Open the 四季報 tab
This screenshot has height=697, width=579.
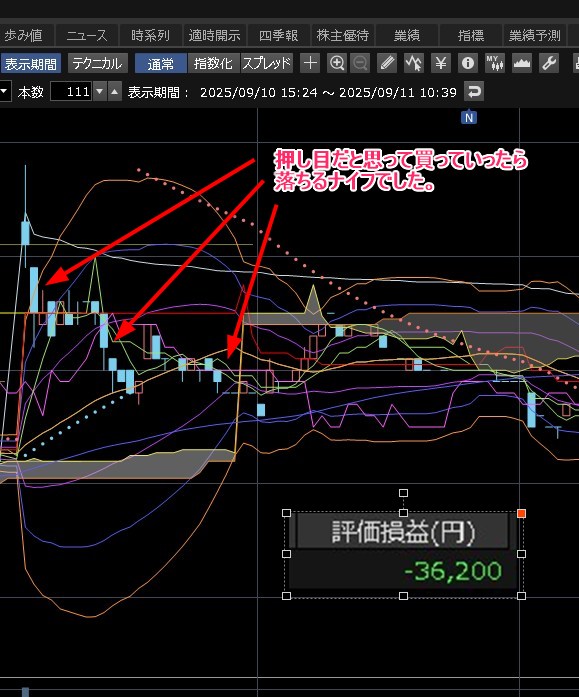click(278, 35)
